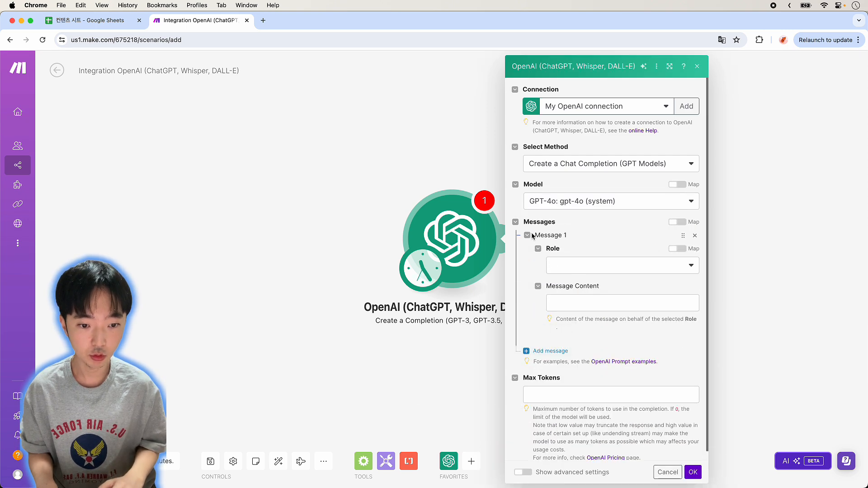Click the Max Tokens input field
The width and height of the screenshot is (868, 488).
611,394
